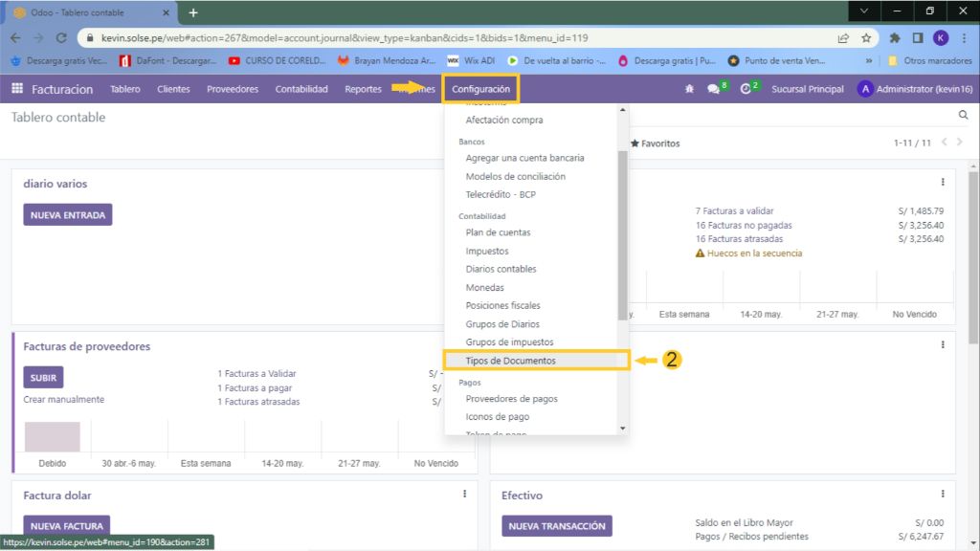
Task: Open the three-dot menu on Efectivo card
Action: pyautogui.click(x=943, y=494)
